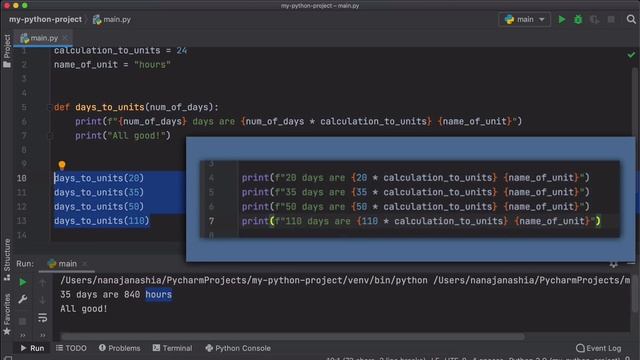Close the main.py editor tab
This screenshot has width=640, height=360.
[66, 38]
